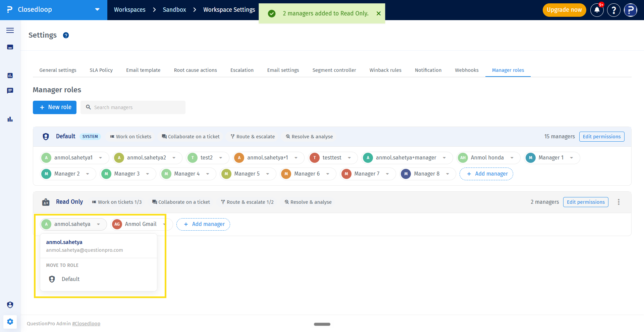Image resolution: width=644 pixels, height=332 pixels.
Task: Click the Closedloop logo icon
Action: (x=10, y=10)
